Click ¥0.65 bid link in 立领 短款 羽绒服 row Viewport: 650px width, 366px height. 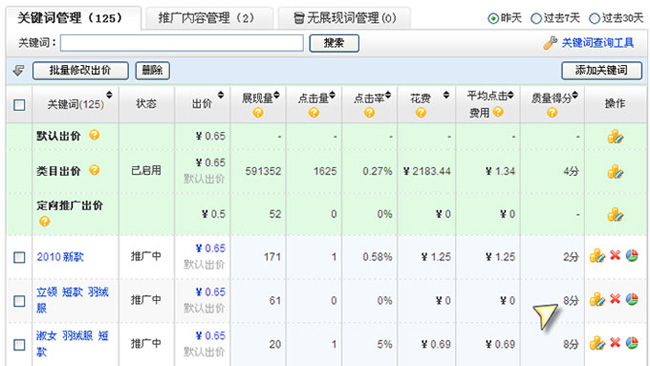[x=211, y=292]
